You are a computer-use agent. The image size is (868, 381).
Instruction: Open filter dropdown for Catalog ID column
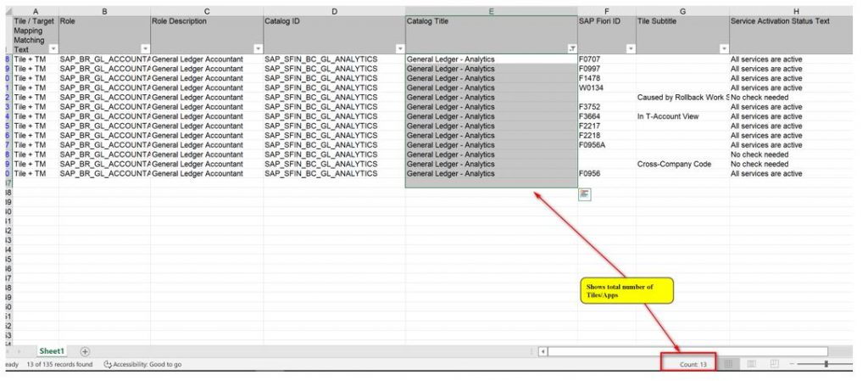pyautogui.click(x=400, y=48)
